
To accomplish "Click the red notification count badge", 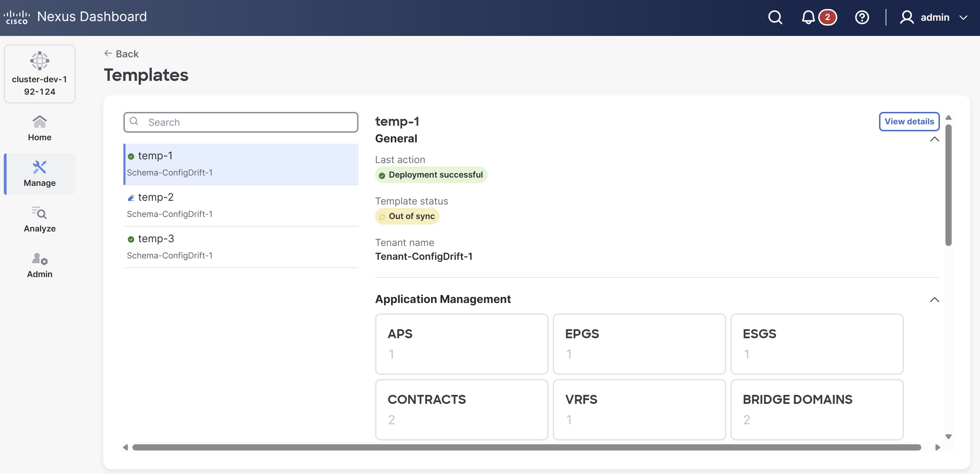I will click(x=828, y=17).
